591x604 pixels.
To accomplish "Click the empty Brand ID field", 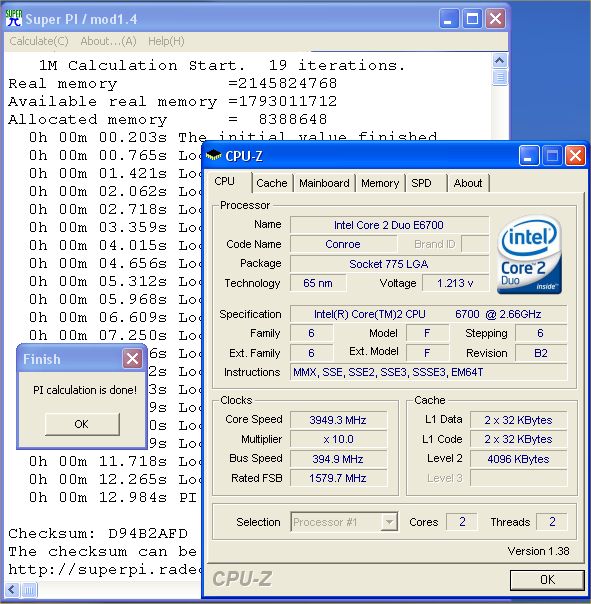I will 475,244.
